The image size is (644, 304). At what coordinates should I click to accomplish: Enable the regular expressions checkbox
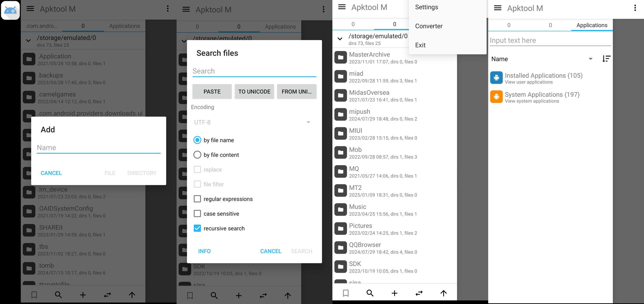point(197,199)
